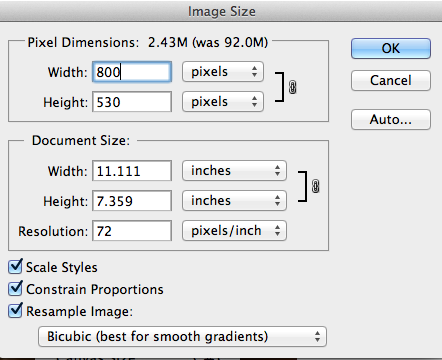Click the 'Resolution:' label text
Screen dimensions: 442x360
pos(53,231)
